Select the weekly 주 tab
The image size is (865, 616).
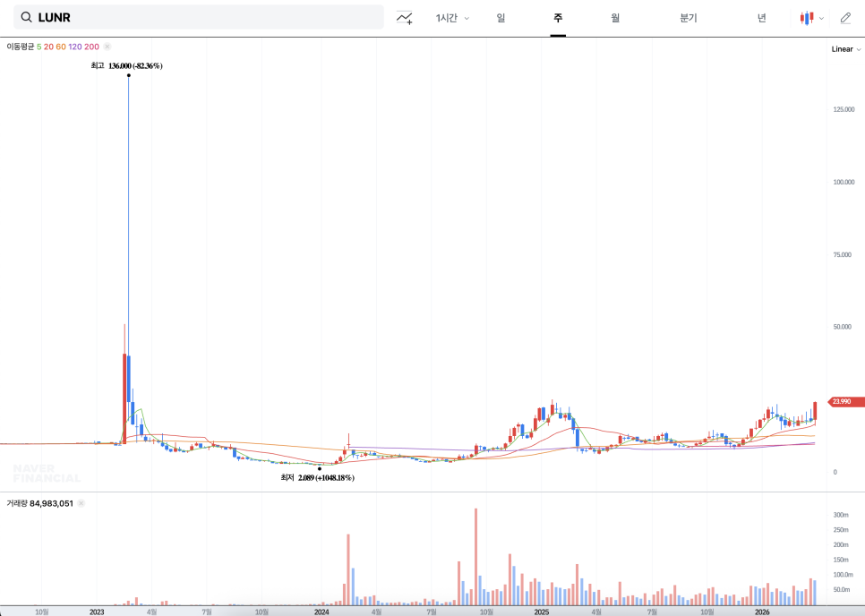point(558,18)
